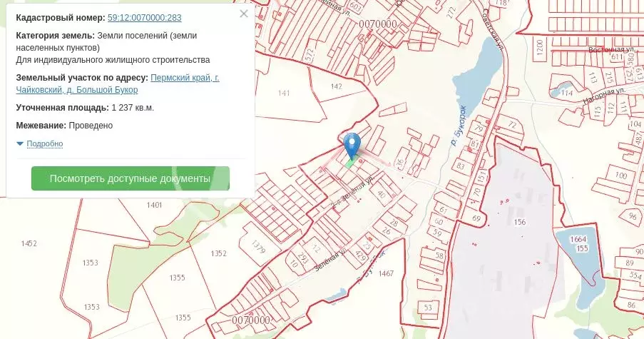Expand the Подробно details section
The height and width of the screenshot is (339, 644).
tap(45, 143)
